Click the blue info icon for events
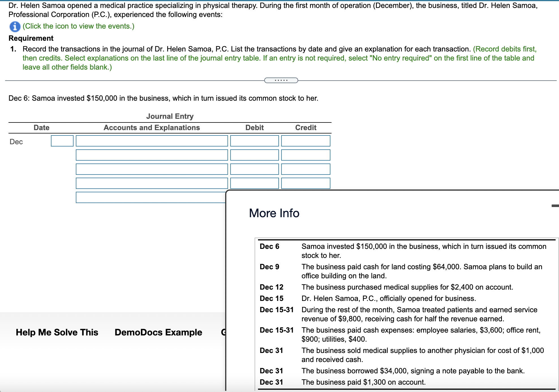This screenshot has height=392, width=559. coord(15,27)
